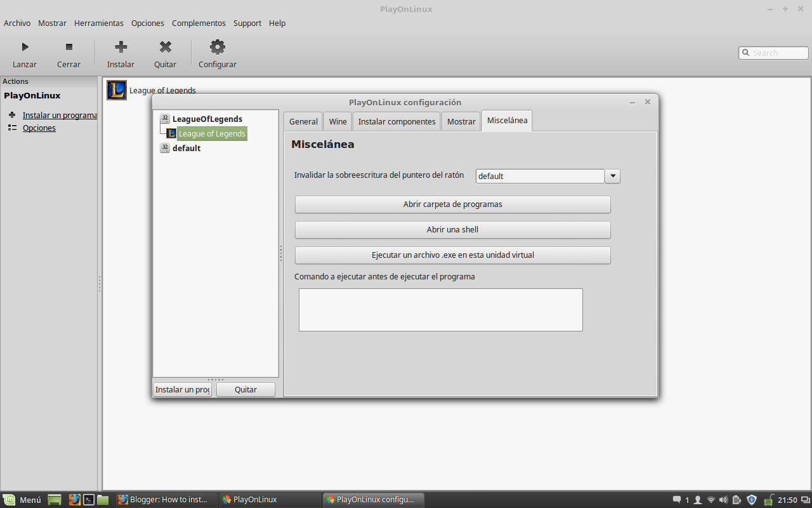
Task: Click the user account icon in system tray
Action: [x=698, y=500]
